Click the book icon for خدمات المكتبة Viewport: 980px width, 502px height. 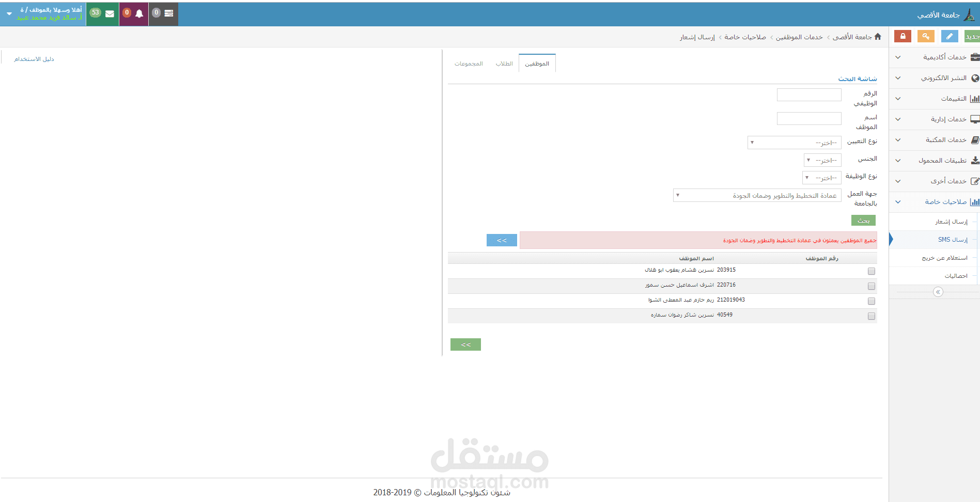point(975,140)
